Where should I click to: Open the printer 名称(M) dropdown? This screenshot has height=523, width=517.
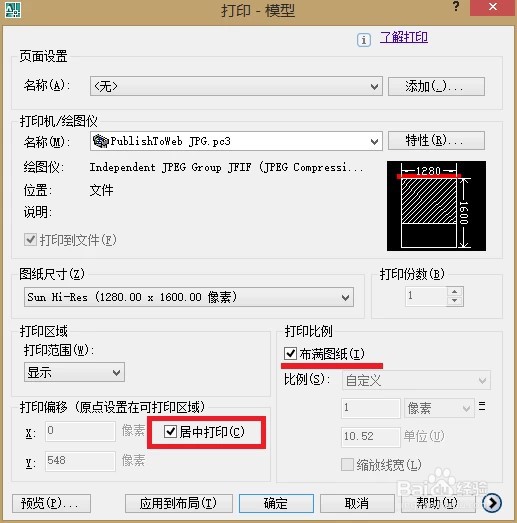[x=236, y=141]
